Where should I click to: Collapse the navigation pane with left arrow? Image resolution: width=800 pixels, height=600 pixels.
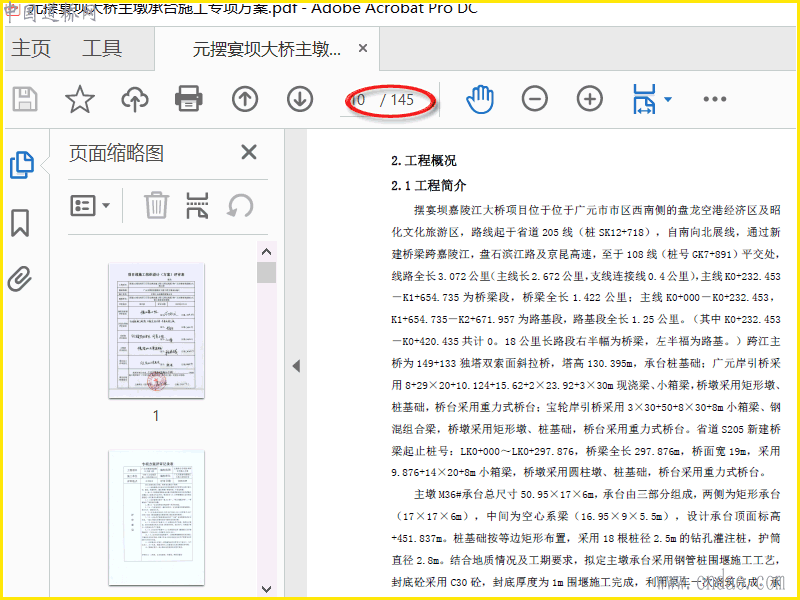coord(296,366)
